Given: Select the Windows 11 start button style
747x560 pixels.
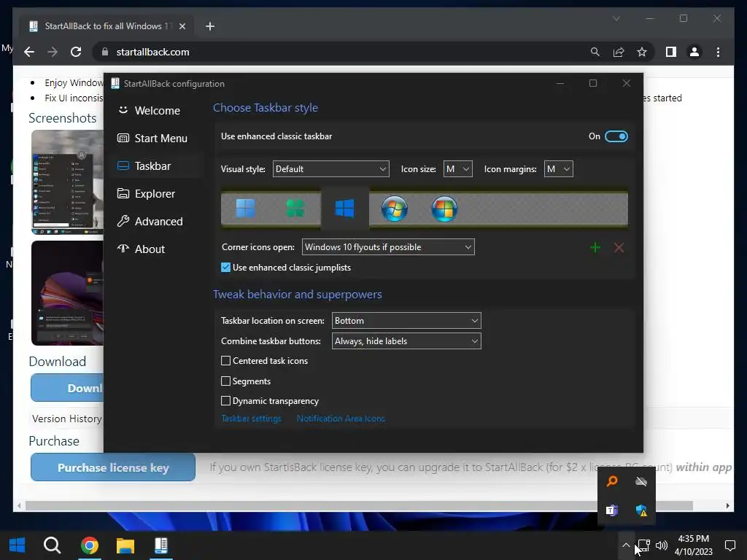Looking at the screenshot, I should point(245,209).
